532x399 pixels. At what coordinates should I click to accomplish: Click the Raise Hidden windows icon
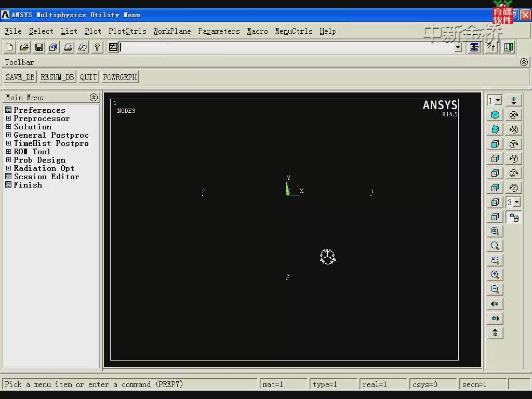474,47
